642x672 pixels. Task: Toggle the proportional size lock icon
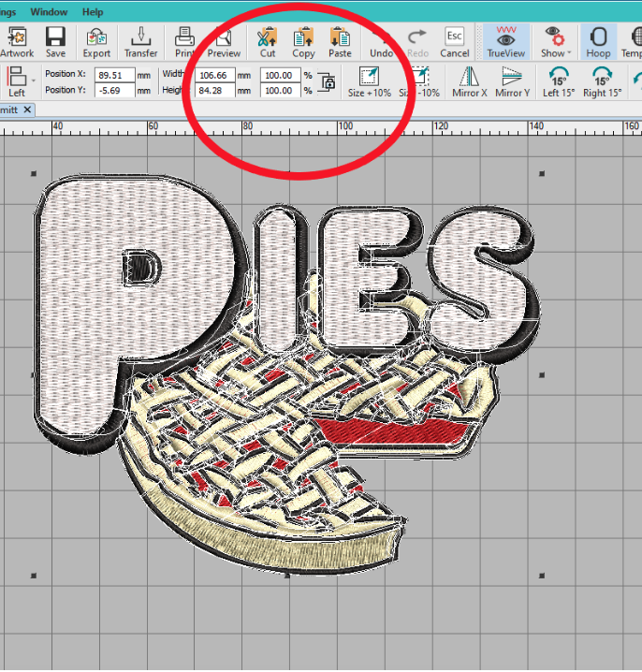[328, 80]
